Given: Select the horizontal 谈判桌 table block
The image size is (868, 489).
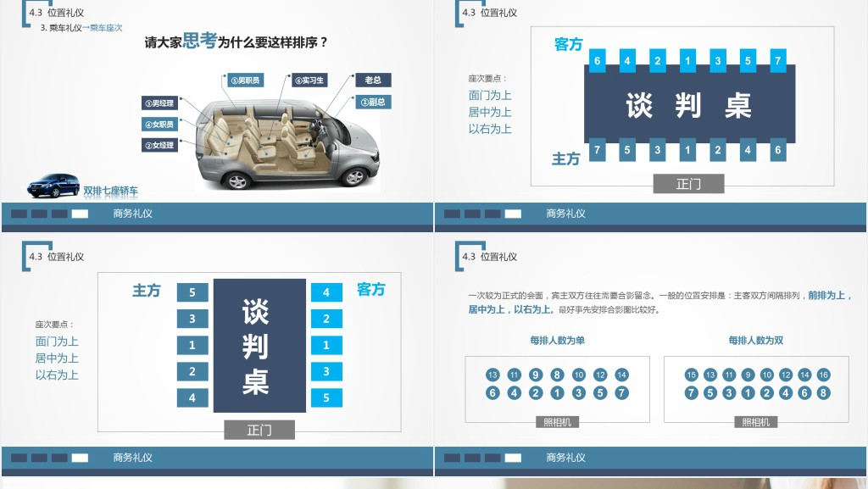Looking at the screenshot, I should tap(688, 106).
